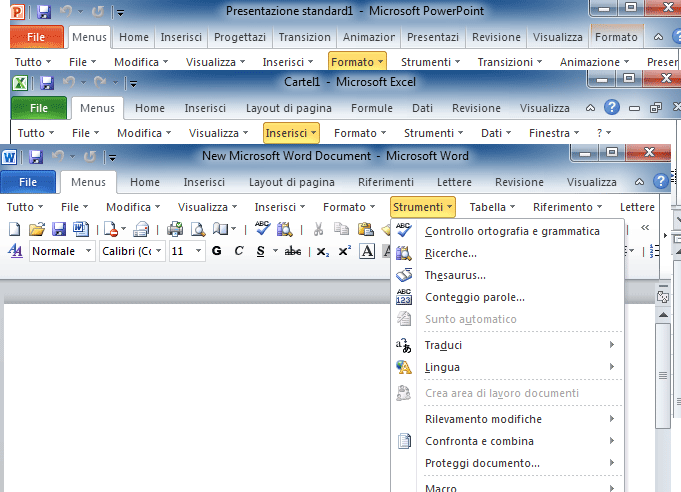This screenshot has height=492, width=681.
Task: Click the Word vertical scrollbar thumb
Action: click(x=663, y=376)
